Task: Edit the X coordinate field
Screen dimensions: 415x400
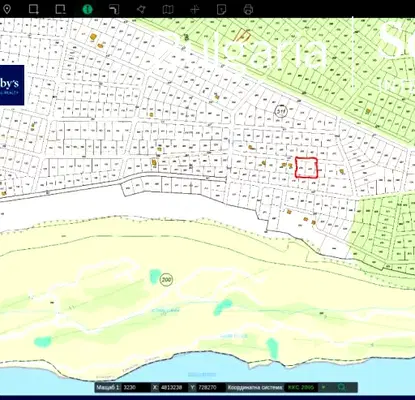Action: [x=174, y=387]
